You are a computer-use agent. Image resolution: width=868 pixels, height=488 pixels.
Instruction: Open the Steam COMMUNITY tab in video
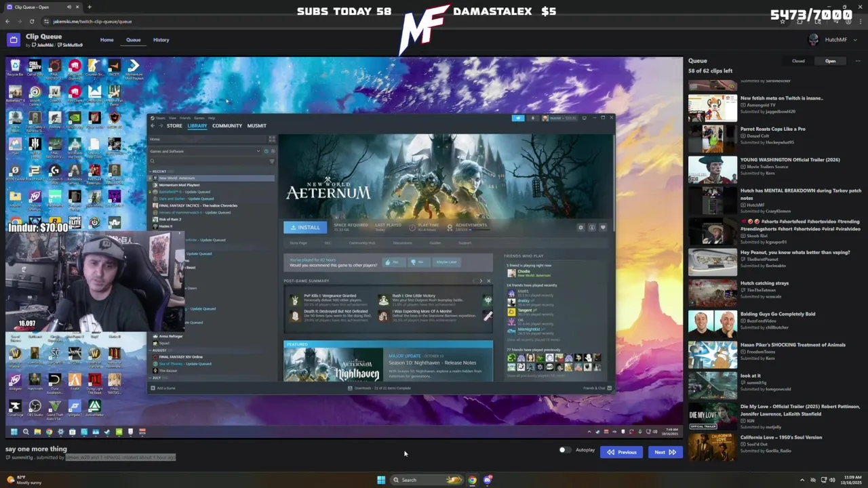pyautogui.click(x=227, y=125)
